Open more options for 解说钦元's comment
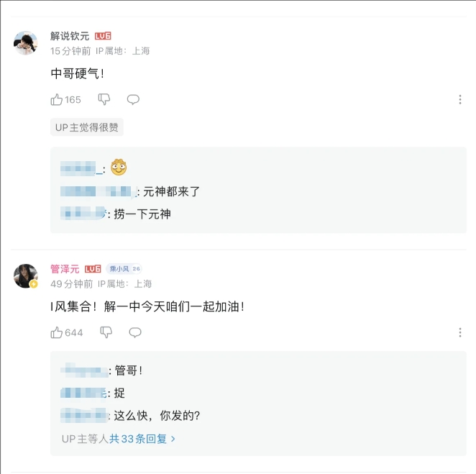Viewport: 476px width, 474px height. 460,99
